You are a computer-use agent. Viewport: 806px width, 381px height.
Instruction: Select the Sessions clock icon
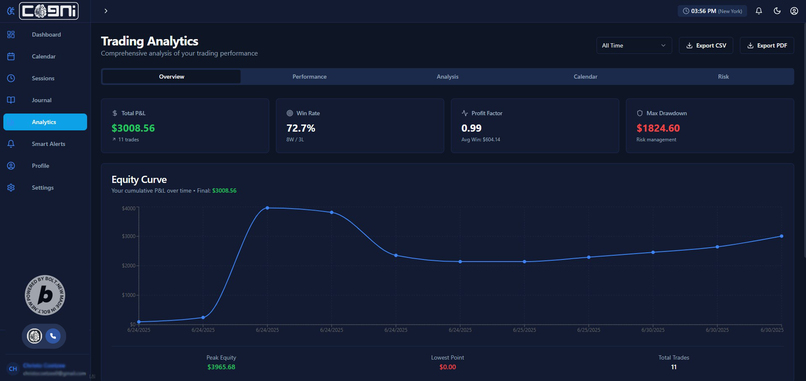coord(11,79)
